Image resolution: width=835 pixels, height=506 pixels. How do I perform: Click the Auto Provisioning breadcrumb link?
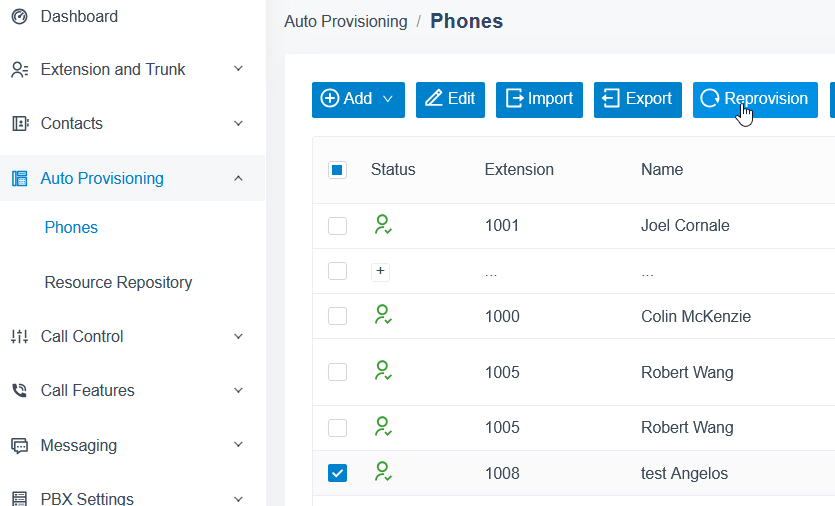coord(346,21)
